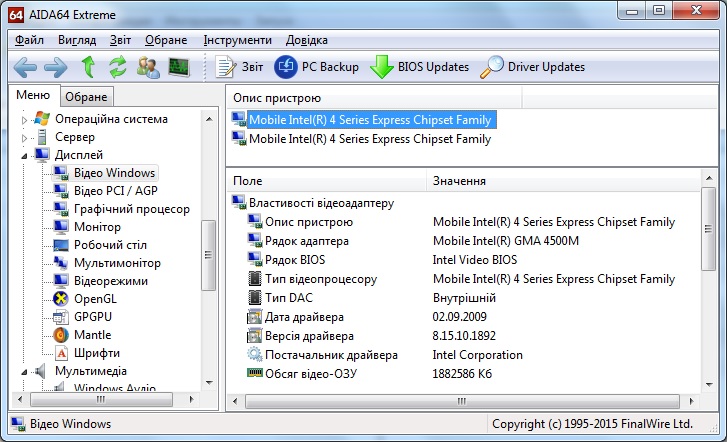Click the tree's horizontal scroll right arrow
Viewport: 727px width, 442px height.
click(x=191, y=399)
